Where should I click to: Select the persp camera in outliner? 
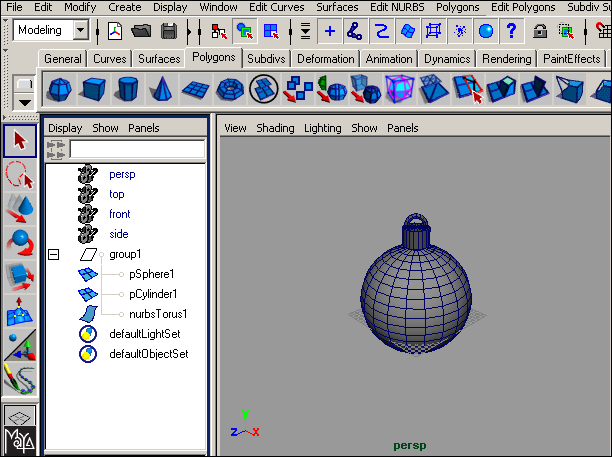coord(122,174)
